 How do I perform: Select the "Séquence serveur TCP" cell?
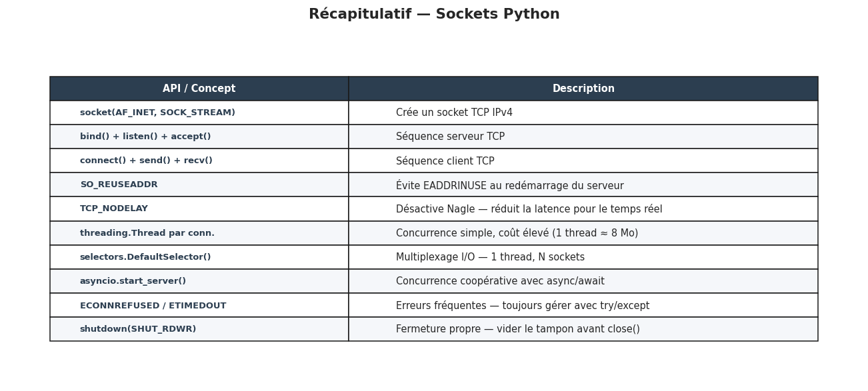point(450,137)
